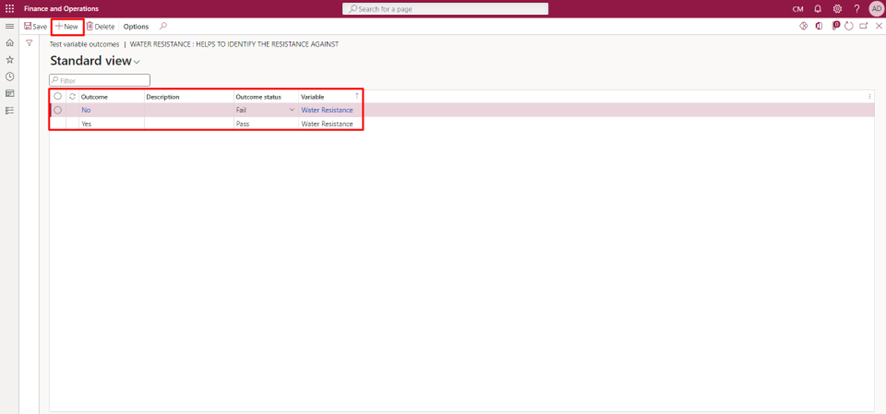This screenshot has width=886, height=414.
Task: Click the action search magnifier icon
Action: point(163,26)
